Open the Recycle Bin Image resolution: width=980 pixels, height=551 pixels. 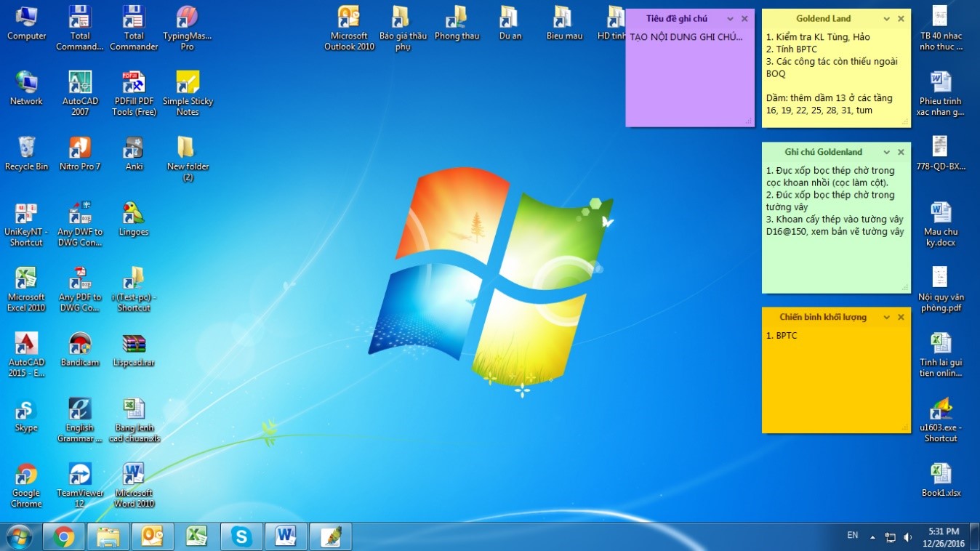(26, 149)
